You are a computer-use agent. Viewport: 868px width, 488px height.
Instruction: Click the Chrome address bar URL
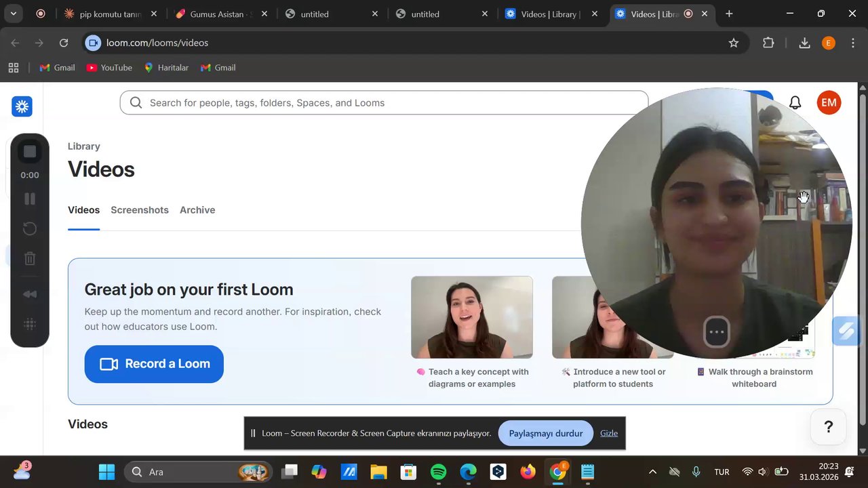[x=157, y=43]
